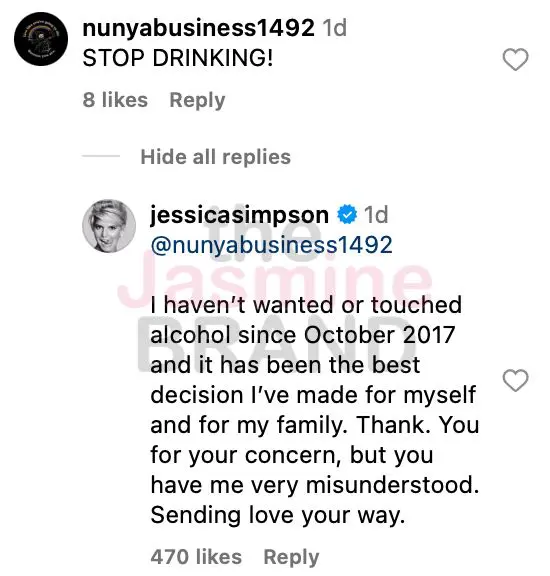Click the 1d timestamp next to jessicasimpson
Screen dimensions: 550x576
coord(376,215)
